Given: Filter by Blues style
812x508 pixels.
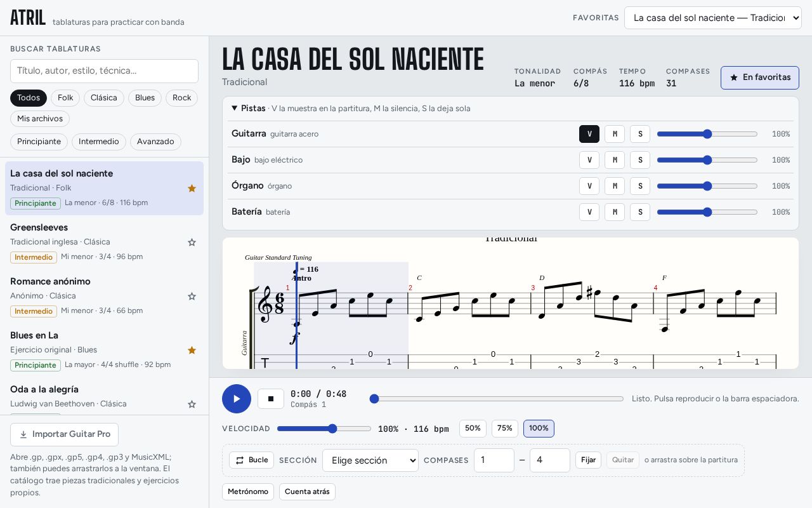Looking at the screenshot, I should click(145, 98).
